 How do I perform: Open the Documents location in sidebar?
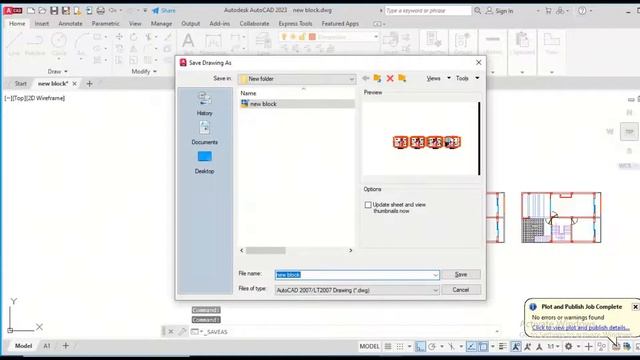tap(204, 133)
